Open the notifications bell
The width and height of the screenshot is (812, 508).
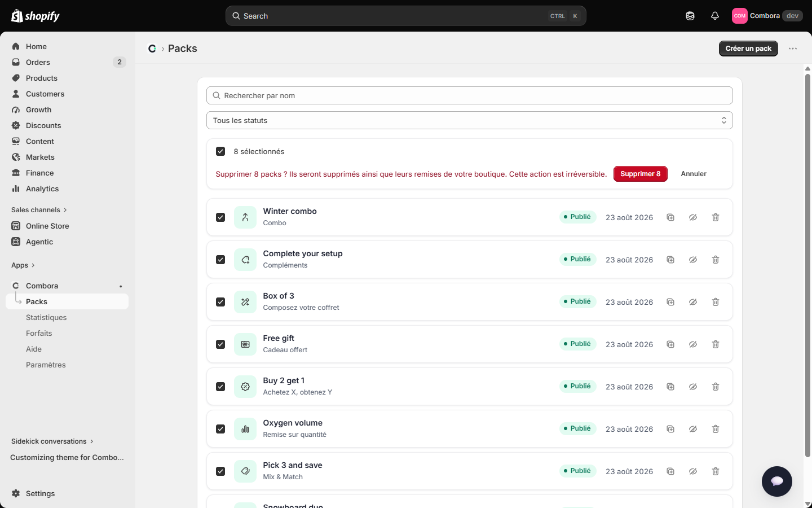pyautogui.click(x=715, y=16)
